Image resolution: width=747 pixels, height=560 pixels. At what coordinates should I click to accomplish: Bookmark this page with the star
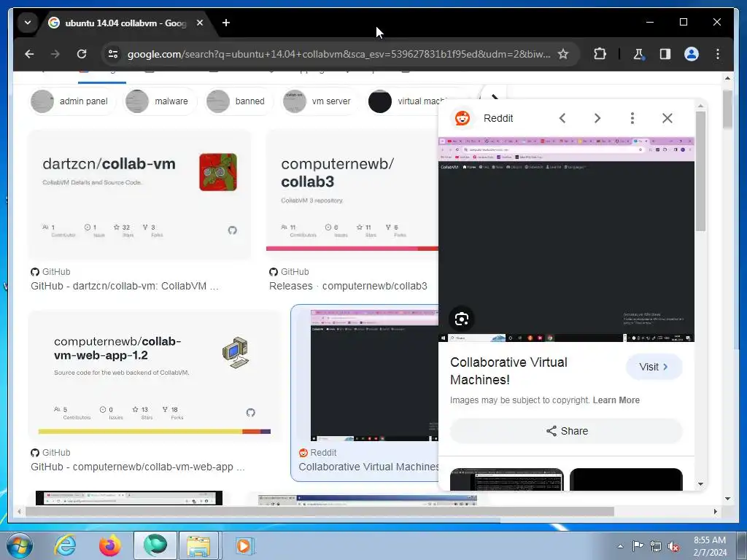[x=563, y=54]
